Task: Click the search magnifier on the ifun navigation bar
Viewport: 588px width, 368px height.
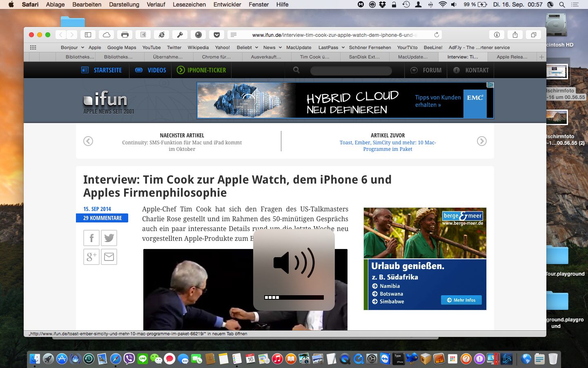Action: (x=296, y=70)
